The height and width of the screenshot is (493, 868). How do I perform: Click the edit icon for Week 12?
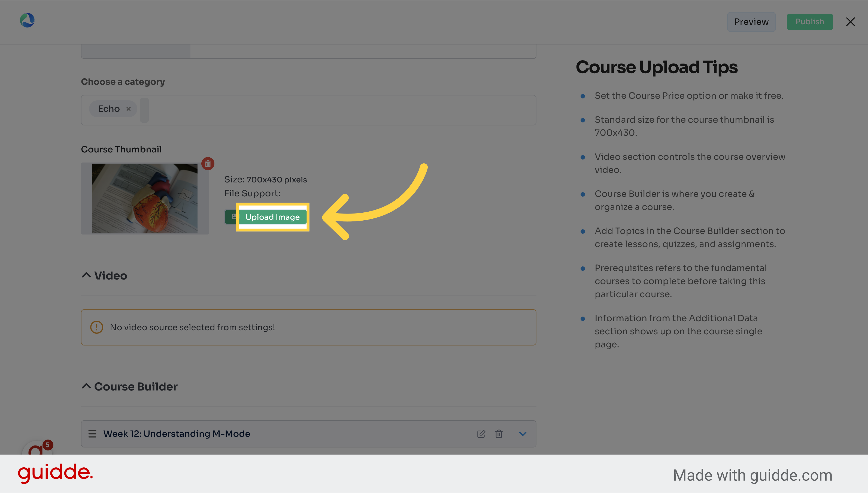point(481,434)
